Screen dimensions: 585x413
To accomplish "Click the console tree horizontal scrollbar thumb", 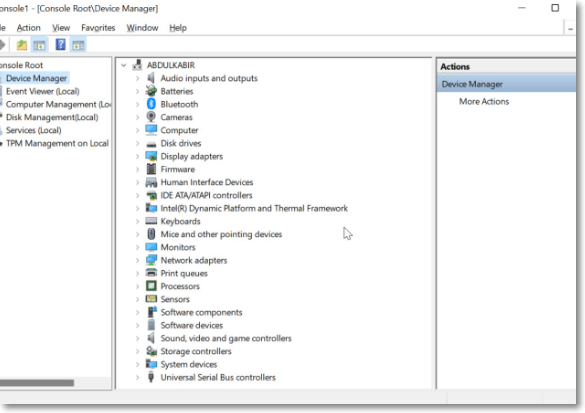I will tap(37, 383).
